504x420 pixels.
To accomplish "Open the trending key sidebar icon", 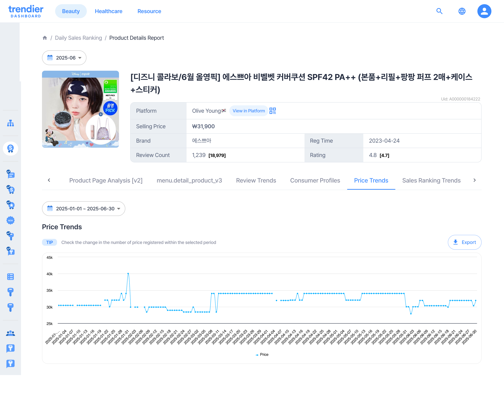I will point(10,236).
